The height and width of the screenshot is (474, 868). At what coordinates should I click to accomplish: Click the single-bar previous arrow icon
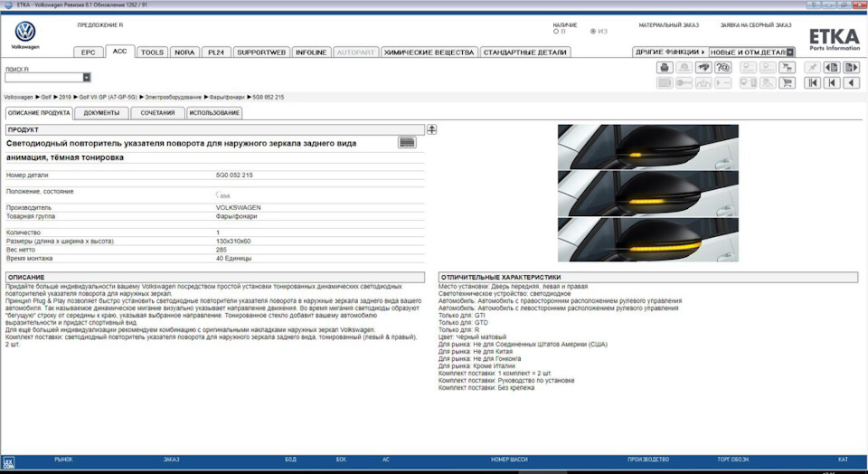click(832, 83)
